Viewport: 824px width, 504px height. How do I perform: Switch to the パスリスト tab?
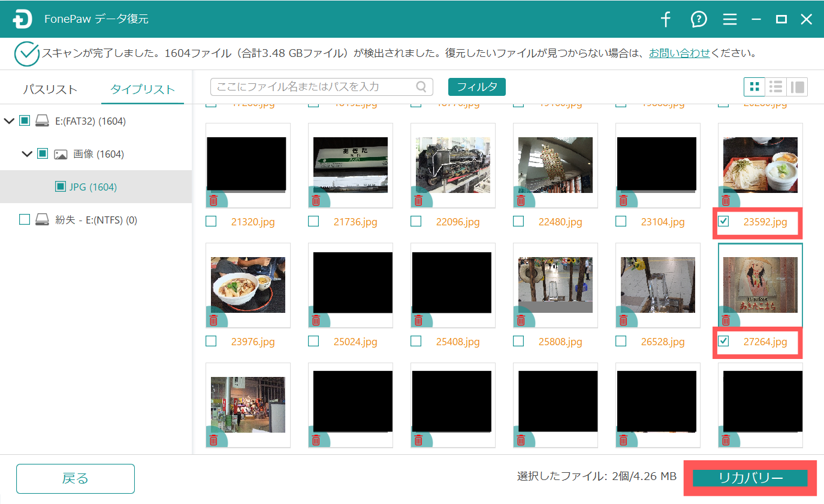[50, 89]
